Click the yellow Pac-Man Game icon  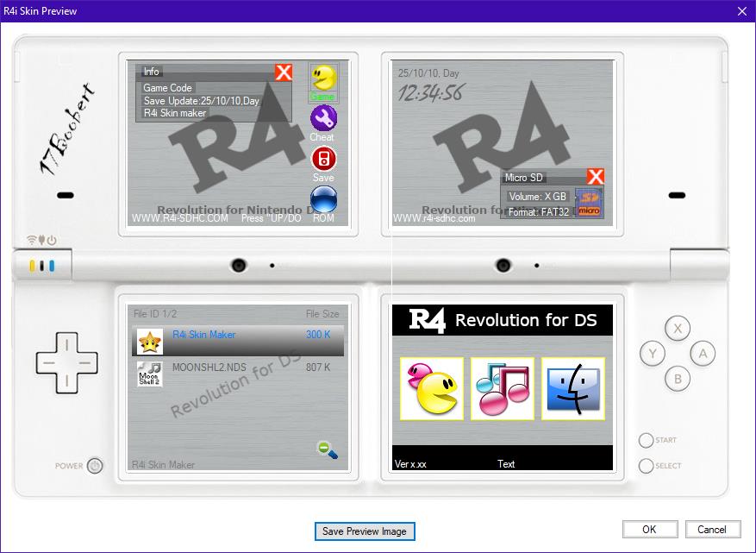point(323,79)
